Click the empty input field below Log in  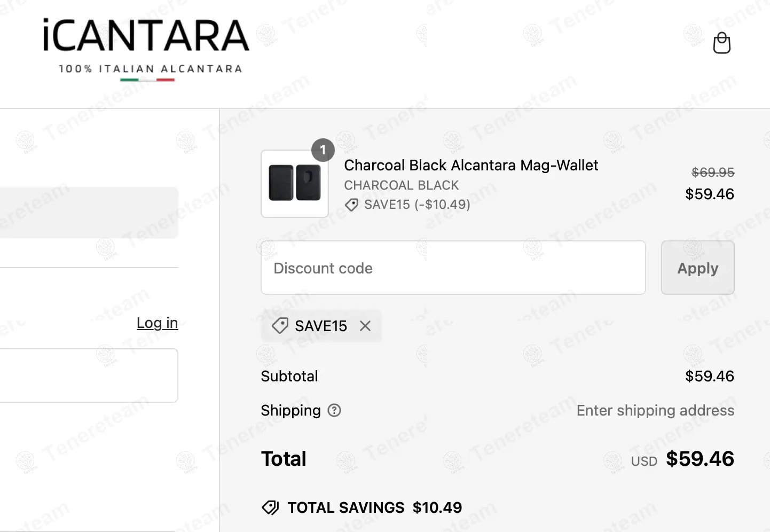tap(89, 375)
